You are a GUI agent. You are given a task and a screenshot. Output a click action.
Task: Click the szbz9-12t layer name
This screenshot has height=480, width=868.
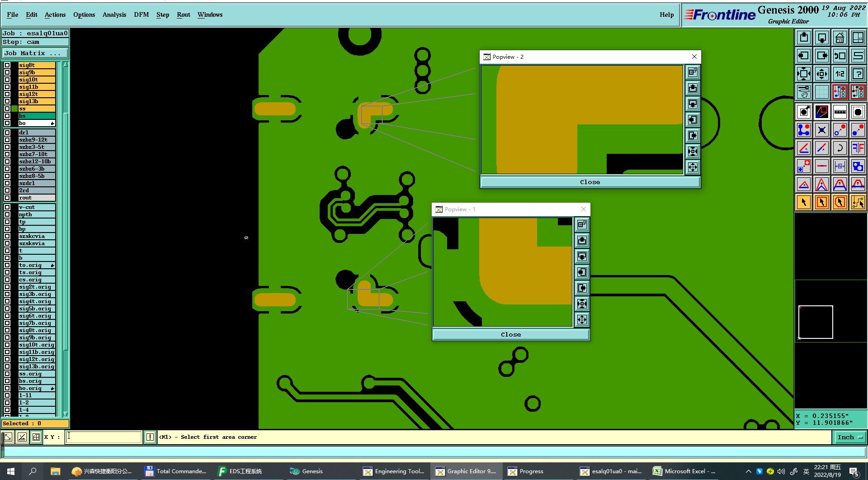[37, 140]
